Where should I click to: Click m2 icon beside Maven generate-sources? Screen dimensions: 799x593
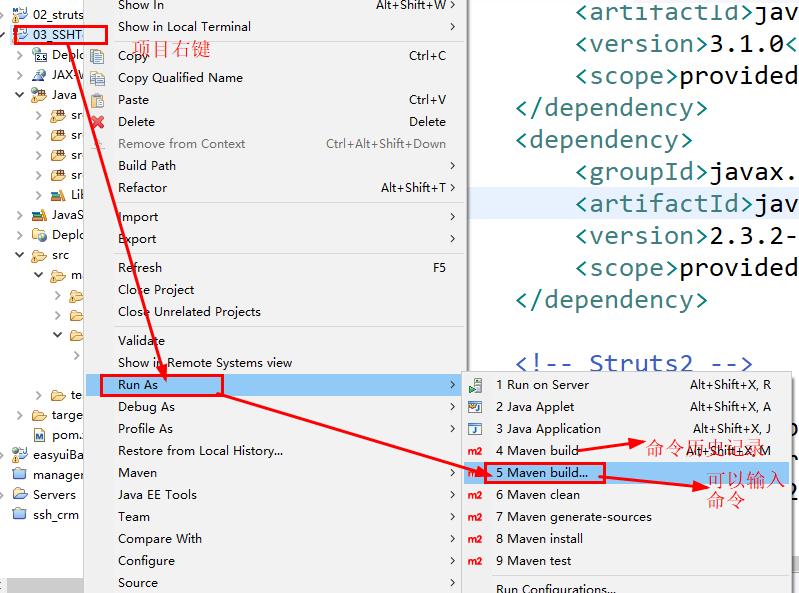[475, 517]
